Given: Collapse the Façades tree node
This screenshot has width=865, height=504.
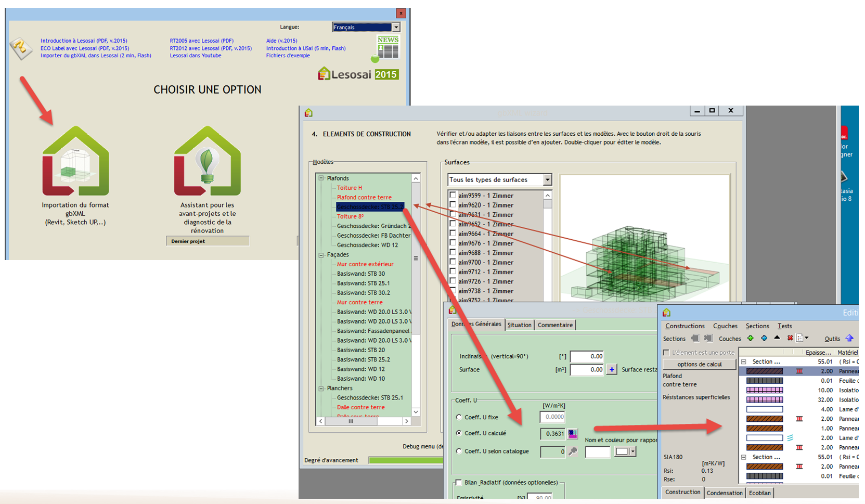Looking at the screenshot, I should click(x=321, y=255).
